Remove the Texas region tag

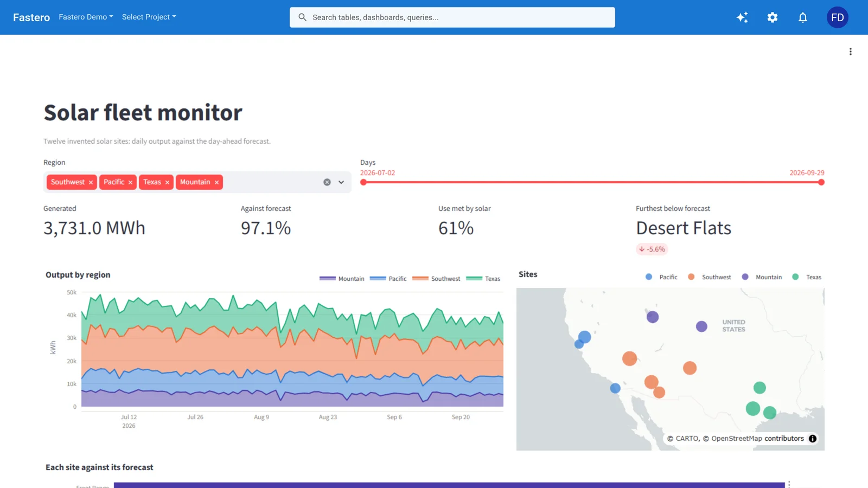tap(167, 182)
